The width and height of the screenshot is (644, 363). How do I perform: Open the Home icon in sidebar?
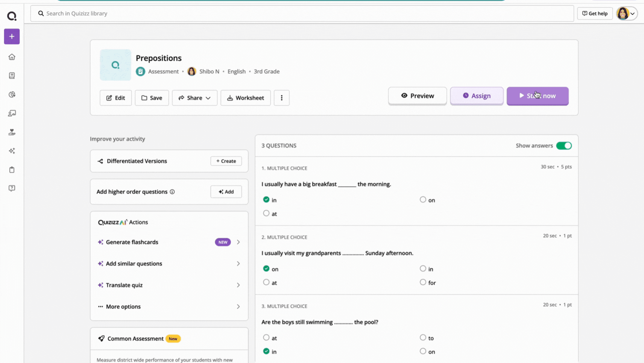[x=12, y=57]
